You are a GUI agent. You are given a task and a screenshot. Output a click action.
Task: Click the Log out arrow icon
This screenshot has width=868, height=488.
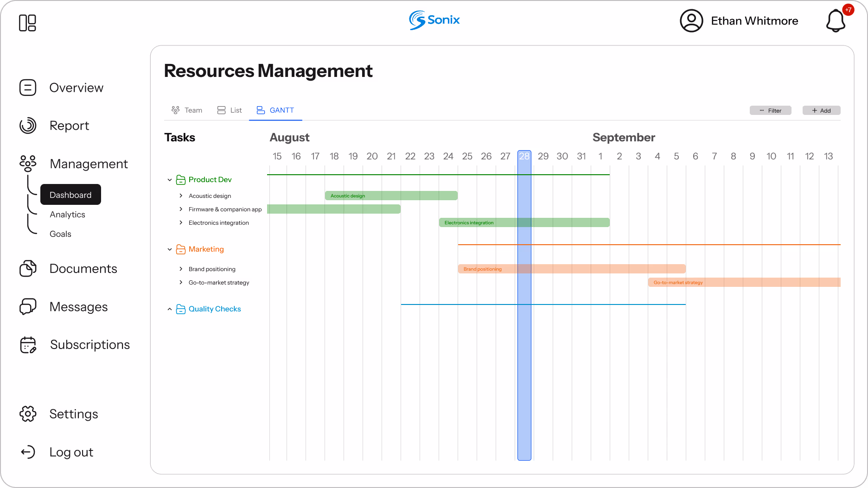(x=28, y=452)
